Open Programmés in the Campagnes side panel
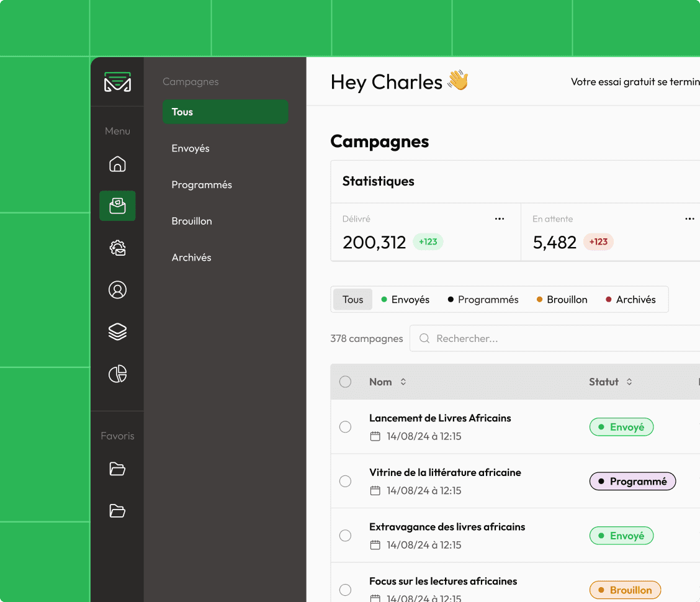Viewport: 700px width, 602px height. coord(202,184)
